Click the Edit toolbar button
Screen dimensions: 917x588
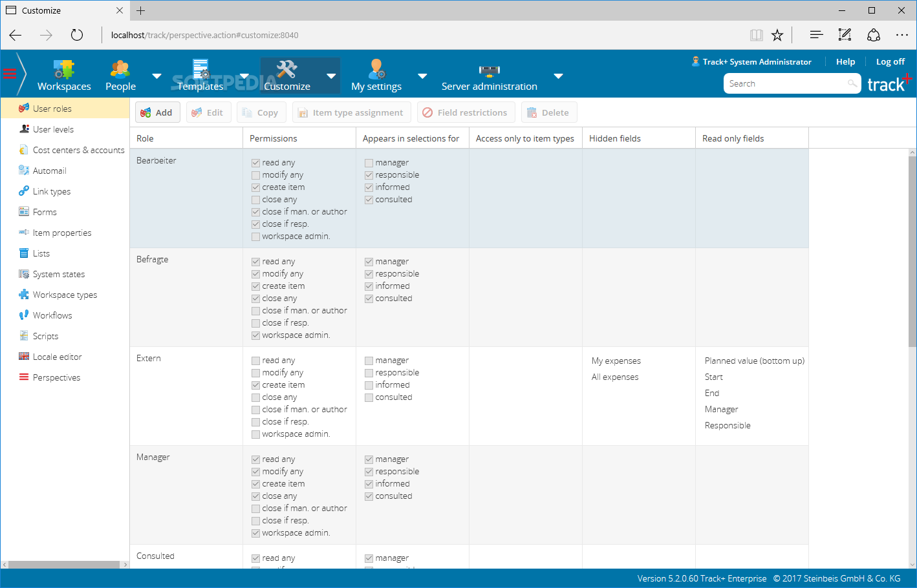(208, 112)
